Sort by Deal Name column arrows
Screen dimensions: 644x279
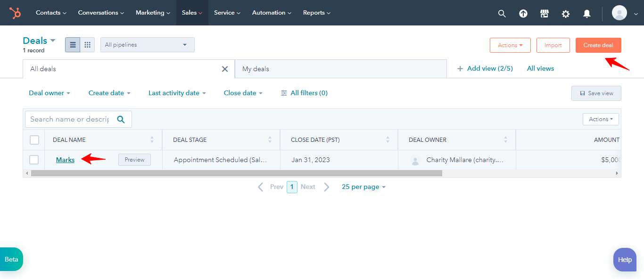pos(152,139)
